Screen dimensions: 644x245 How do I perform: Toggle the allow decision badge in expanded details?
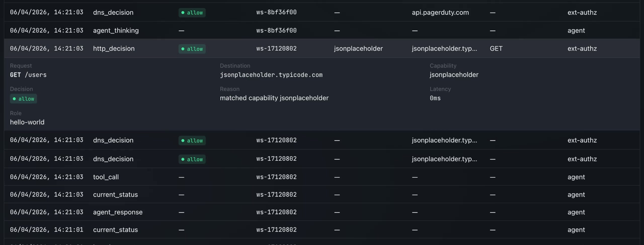(23, 99)
